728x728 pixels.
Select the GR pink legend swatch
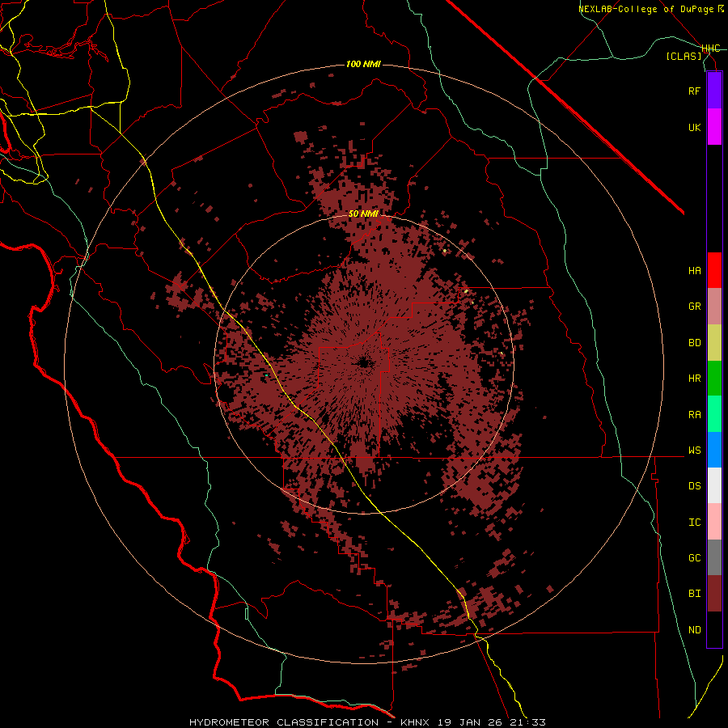[x=714, y=307]
